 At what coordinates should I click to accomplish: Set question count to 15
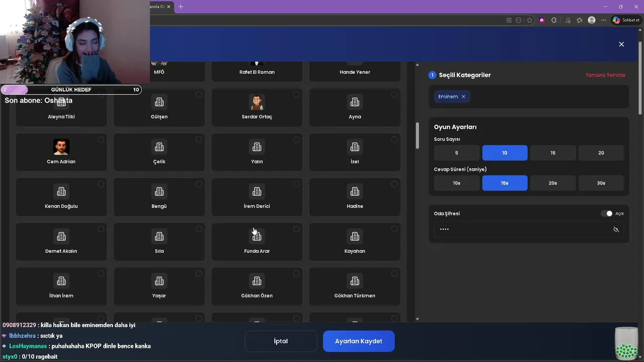pos(553,153)
